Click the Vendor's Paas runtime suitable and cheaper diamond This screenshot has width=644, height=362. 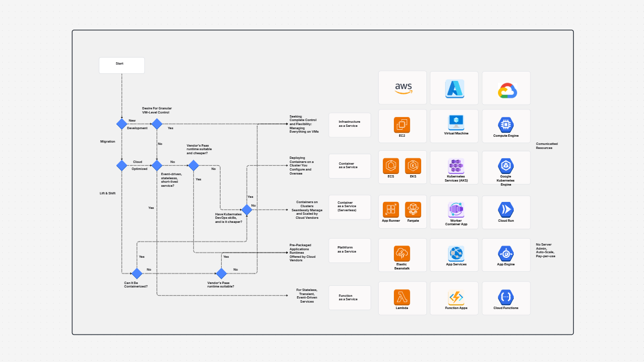pos(194,166)
